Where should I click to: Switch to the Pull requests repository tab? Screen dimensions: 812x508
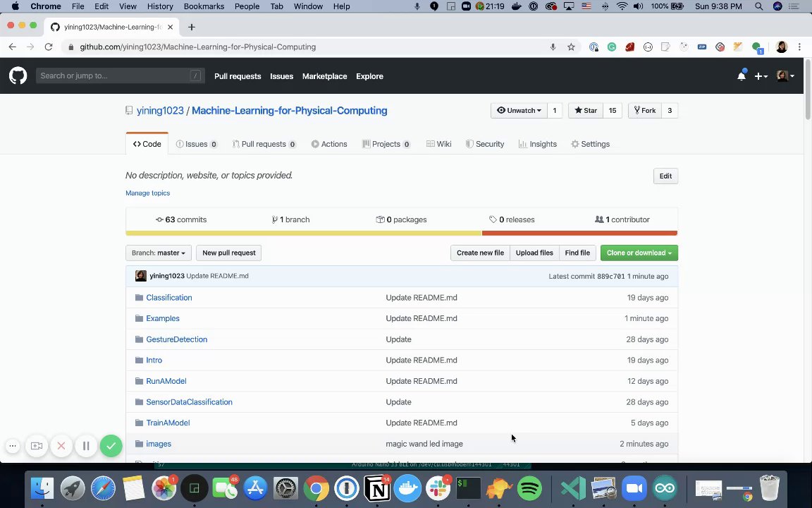coord(264,144)
